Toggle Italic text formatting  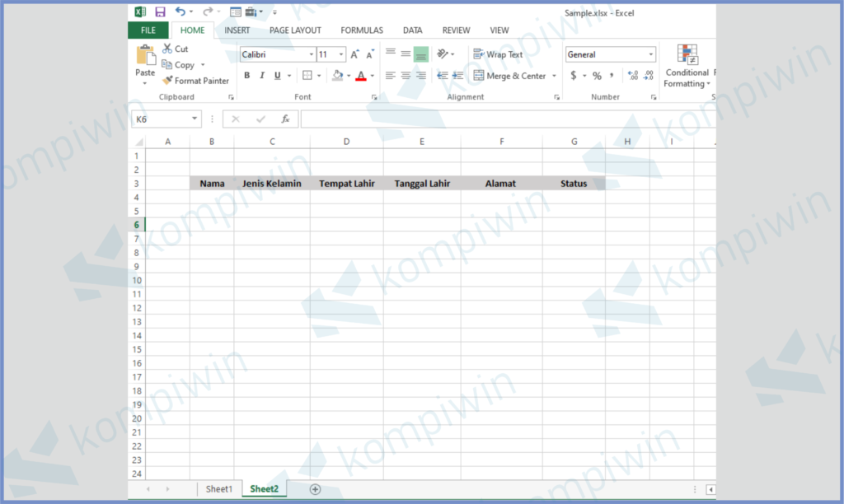pyautogui.click(x=262, y=76)
